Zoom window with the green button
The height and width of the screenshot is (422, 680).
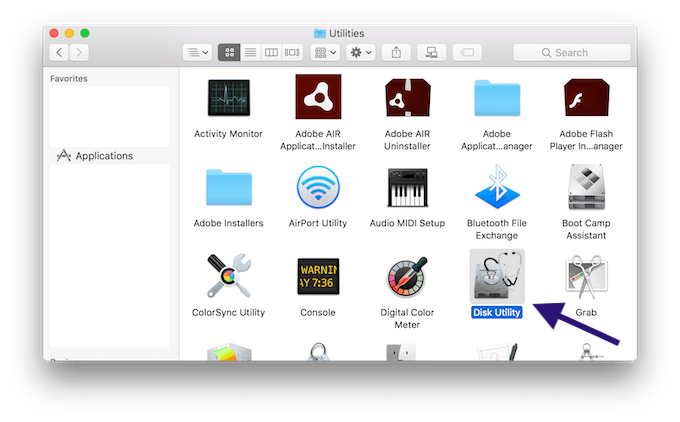tap(85, 33)
